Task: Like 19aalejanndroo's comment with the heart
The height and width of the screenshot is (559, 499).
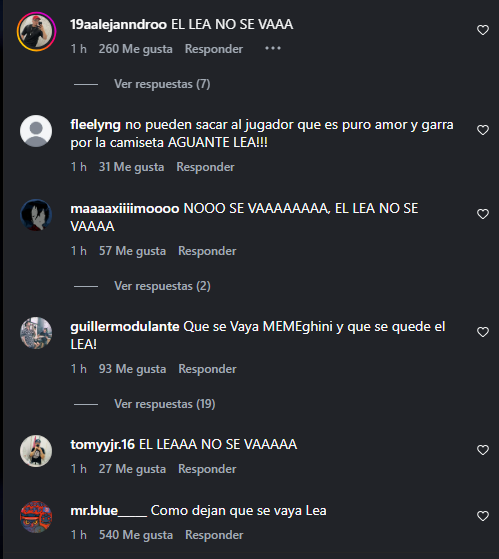Action: tap(483, 30)
